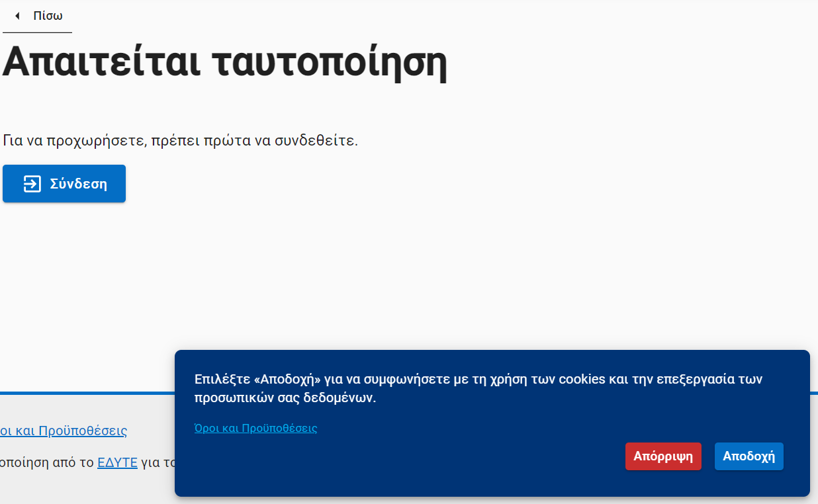
Task: Click the blue divider line above footer
Action: click(86, 393)
